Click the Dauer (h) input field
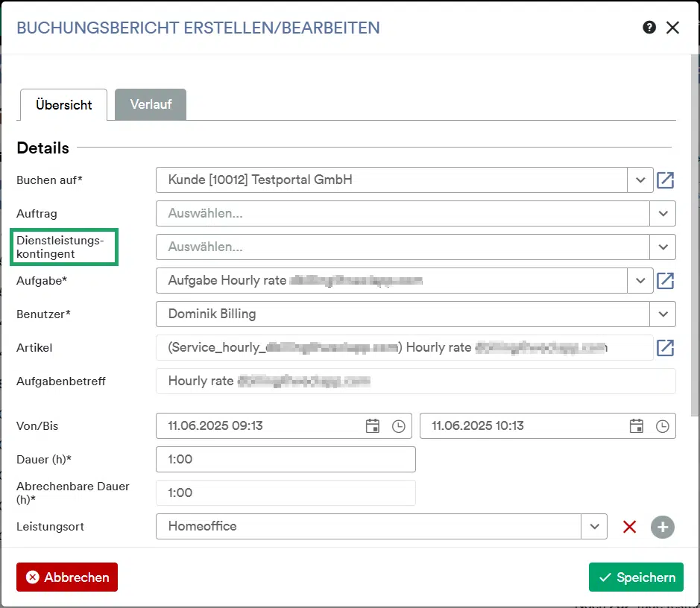Screen dimensions: 700x608 [x=286, y=460]
